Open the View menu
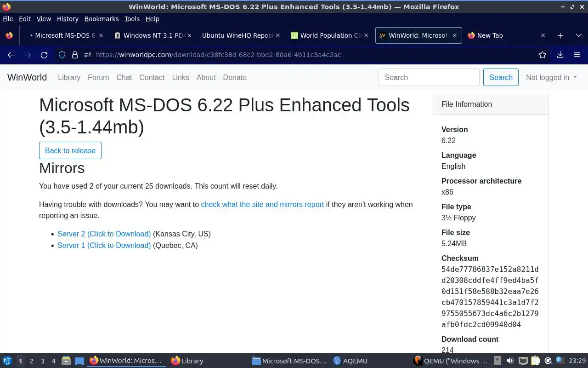The height and width of the screenshot is (368, 588). [44, 19]
